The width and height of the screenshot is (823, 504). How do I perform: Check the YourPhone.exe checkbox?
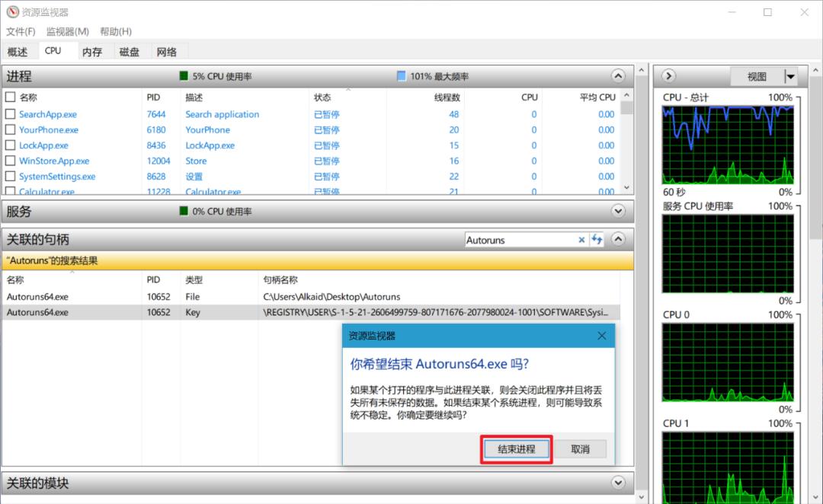click(11, 129)
